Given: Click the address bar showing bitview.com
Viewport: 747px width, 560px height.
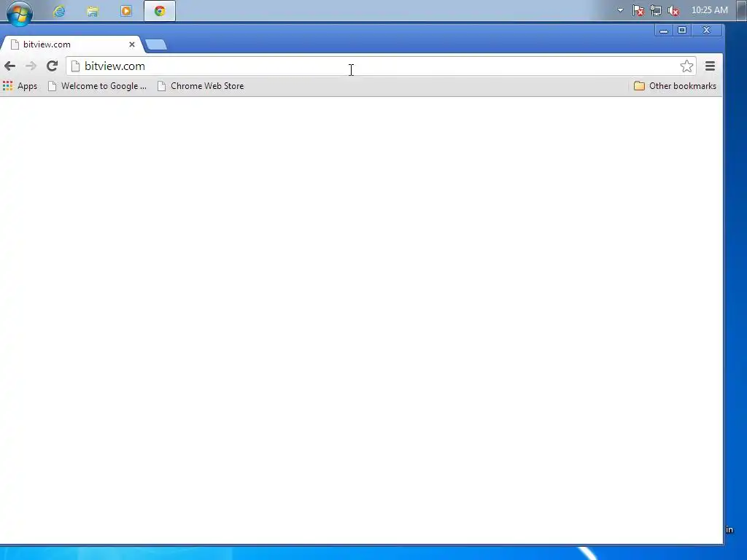Looking at the screenshot, I should tap(381, 66).
